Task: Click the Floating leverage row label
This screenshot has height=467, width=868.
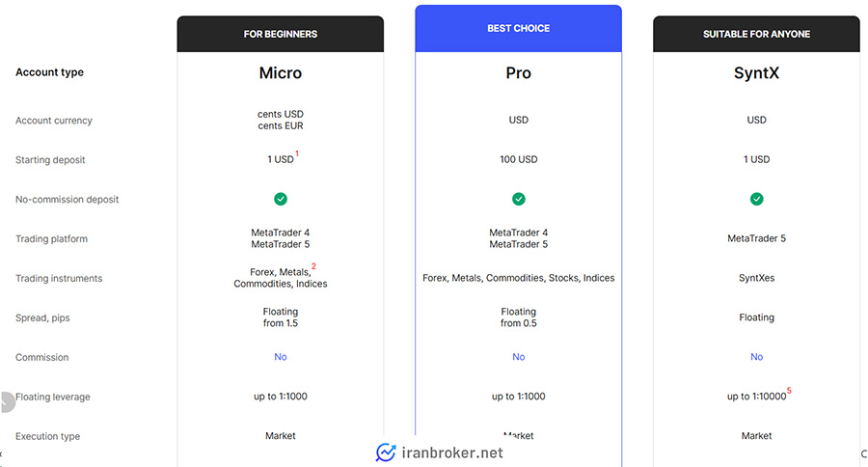Action: [53, 397]
